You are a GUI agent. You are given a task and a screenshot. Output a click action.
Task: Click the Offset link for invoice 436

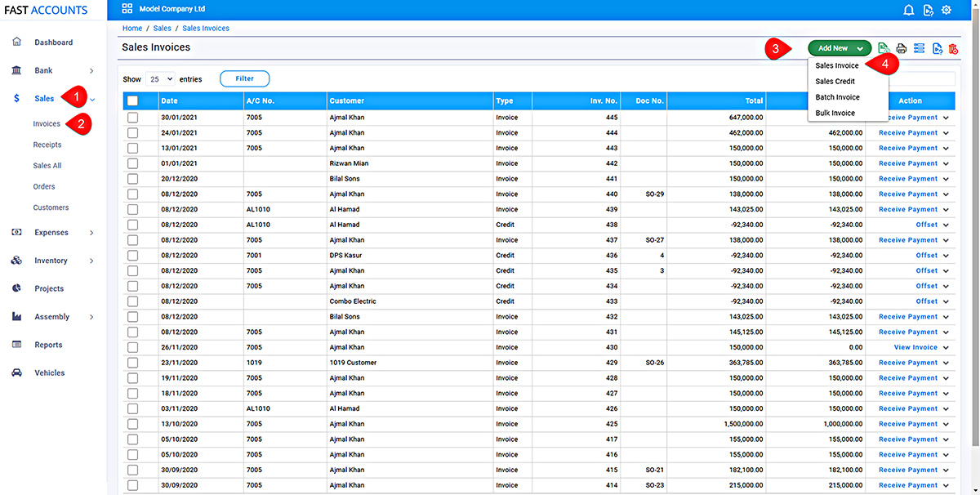[927, 256]
